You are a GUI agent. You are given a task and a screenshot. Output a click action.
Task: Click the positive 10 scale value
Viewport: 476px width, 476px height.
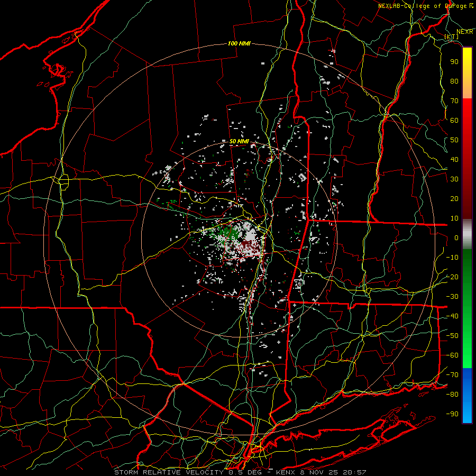click(x=454, y=218)
